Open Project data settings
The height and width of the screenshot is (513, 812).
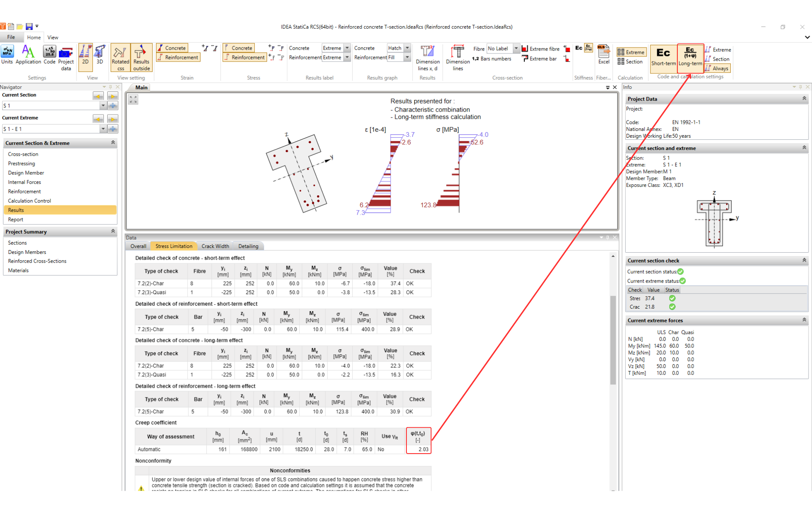coord(66,57)
